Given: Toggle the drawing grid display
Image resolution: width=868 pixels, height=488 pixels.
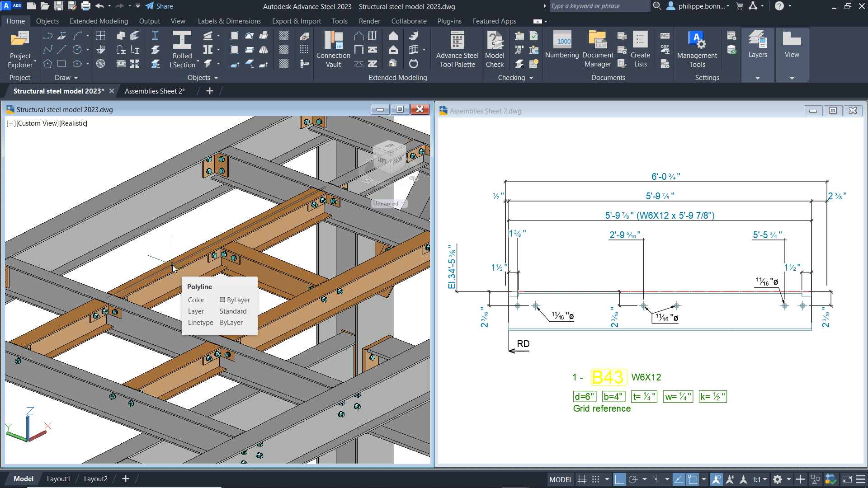Looking at the screenshot, I should [582, 479].
